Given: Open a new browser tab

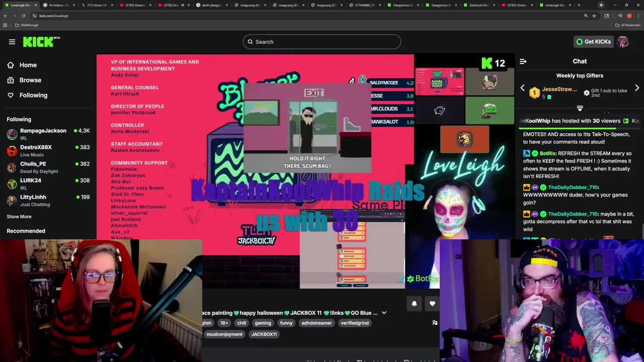Looking at the screenshot, I should [579, 5].
